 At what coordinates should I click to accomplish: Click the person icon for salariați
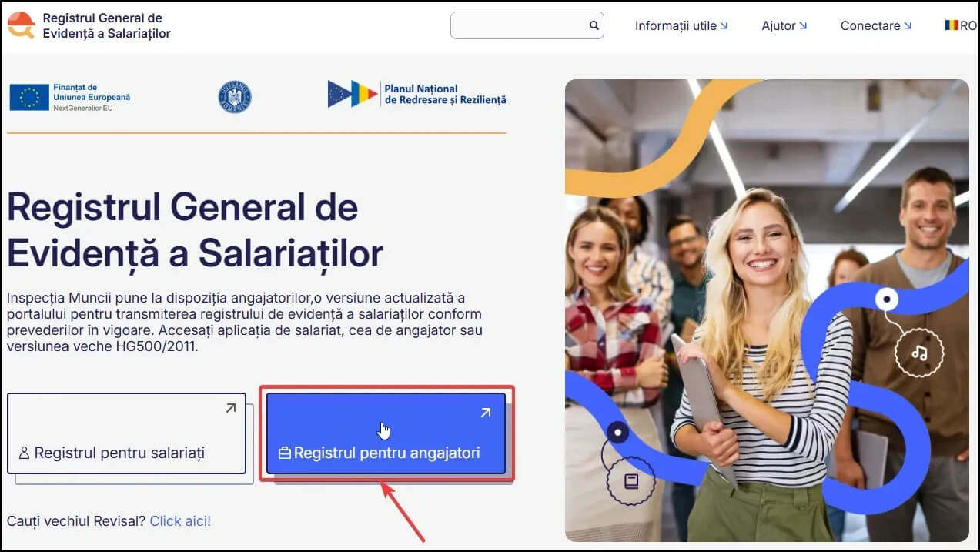tap(24, 453)
